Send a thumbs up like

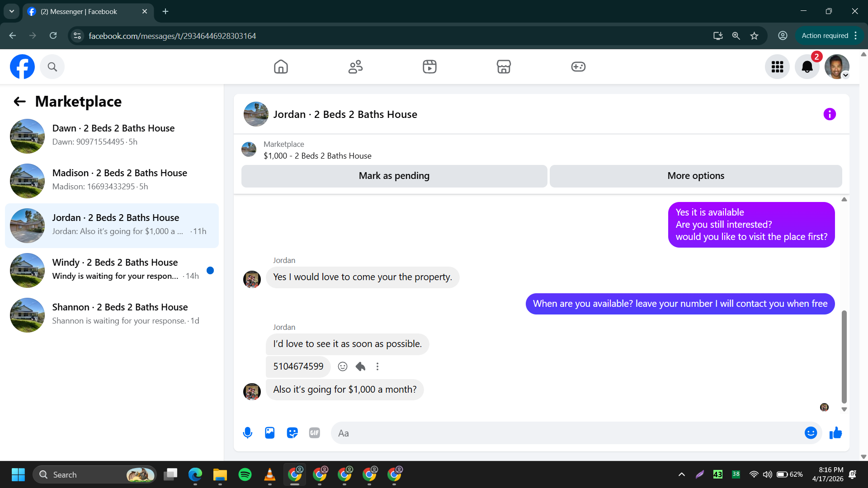(835, 433)
